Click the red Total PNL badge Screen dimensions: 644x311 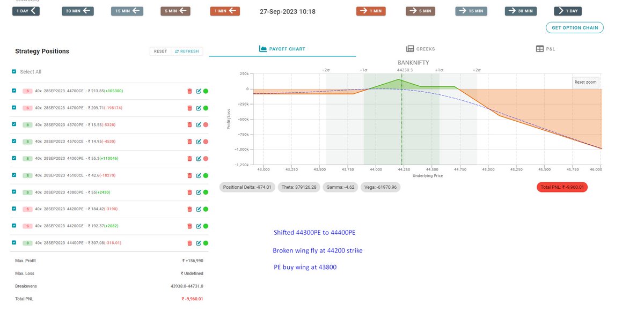(x=562, y=187)
